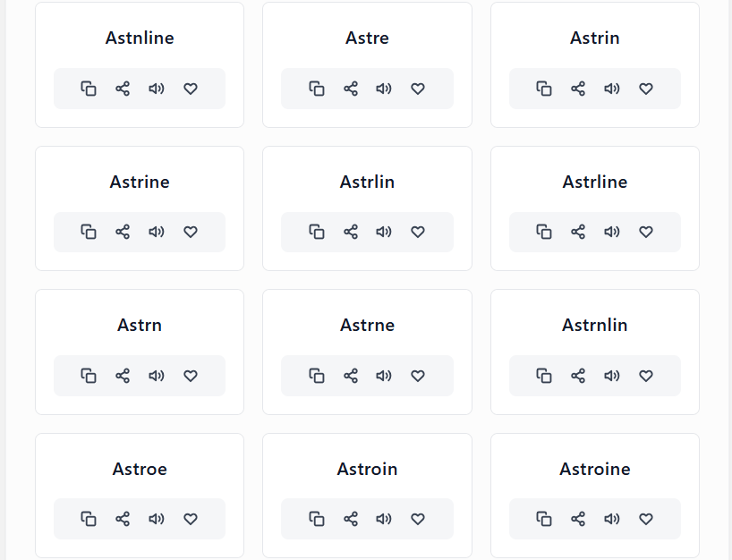
Task: Listen to the name Astrn
Action: pos(157,376)
